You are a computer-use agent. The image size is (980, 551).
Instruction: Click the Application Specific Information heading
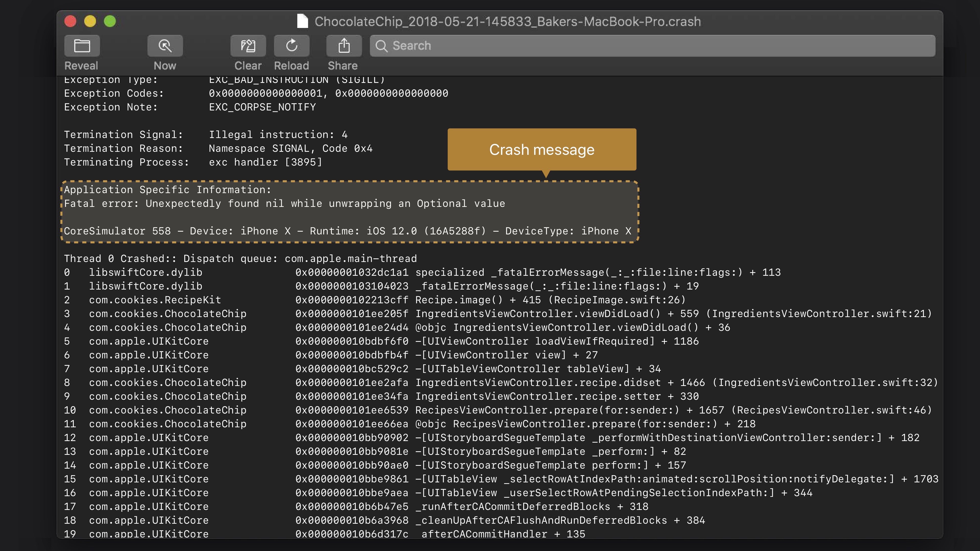coord(167,190)
